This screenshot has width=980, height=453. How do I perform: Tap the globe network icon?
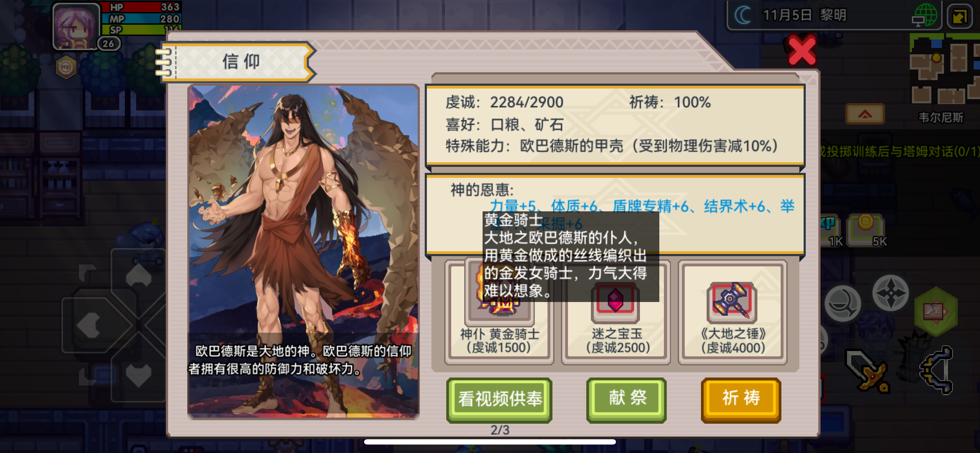click(x=925, y=16)
